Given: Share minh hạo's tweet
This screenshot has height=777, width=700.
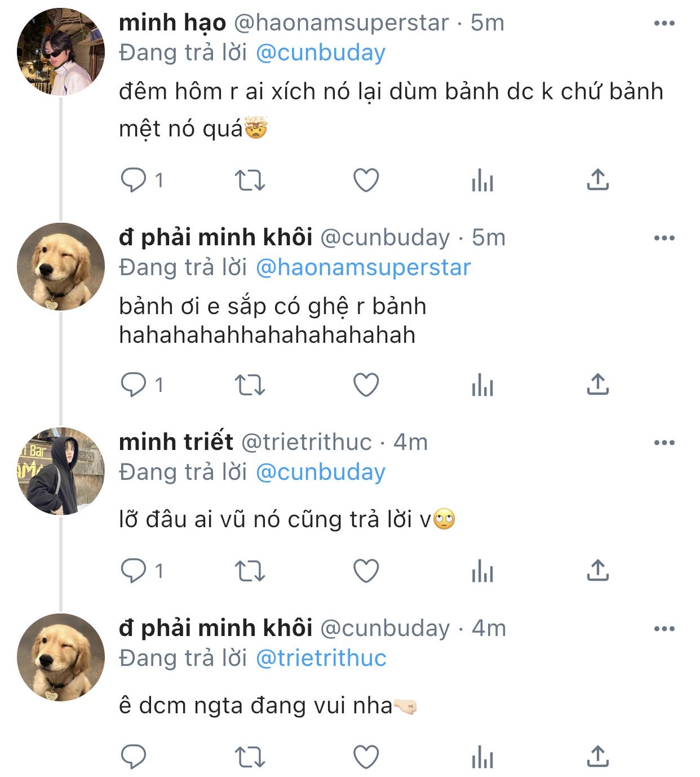Looking at the screenshot, I should tap(597, 180).
